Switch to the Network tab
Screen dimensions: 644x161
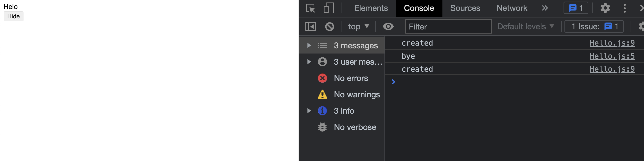pyautogui.click(x=512, y=8)
